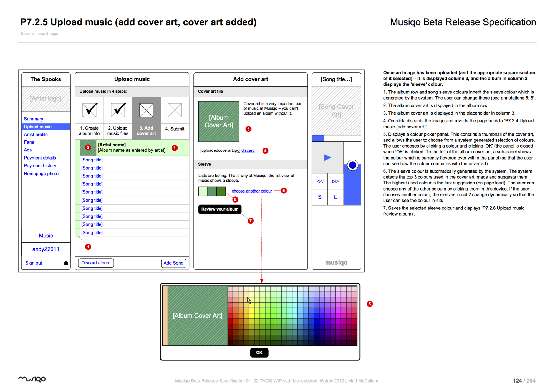The width and height of the screenshot is (555, 392).
Task: Click Album Cover Art image in Add cover art panel
Action: 219,122
